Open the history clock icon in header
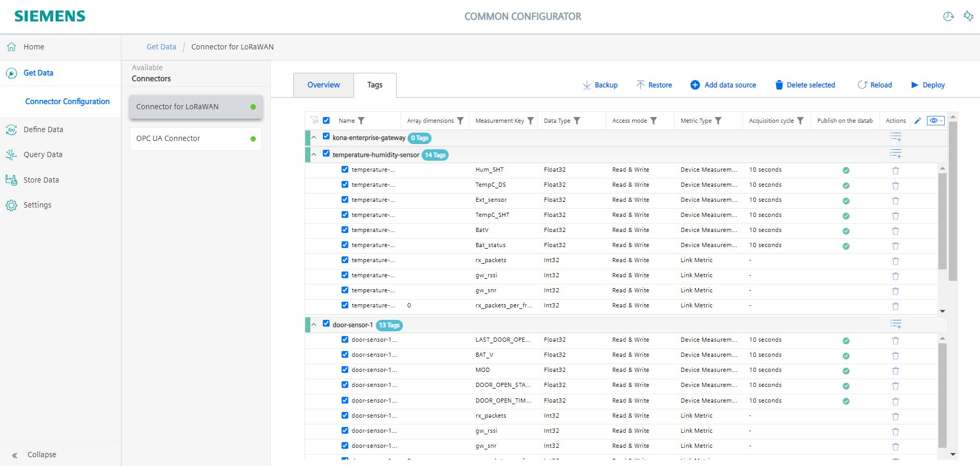The width and height of the screenshot is (980, 466). pyautogui.click(x=948, y=16)
